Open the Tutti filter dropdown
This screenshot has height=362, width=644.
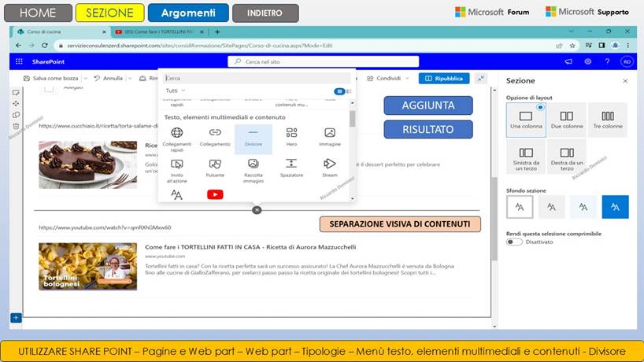(176, 90)
